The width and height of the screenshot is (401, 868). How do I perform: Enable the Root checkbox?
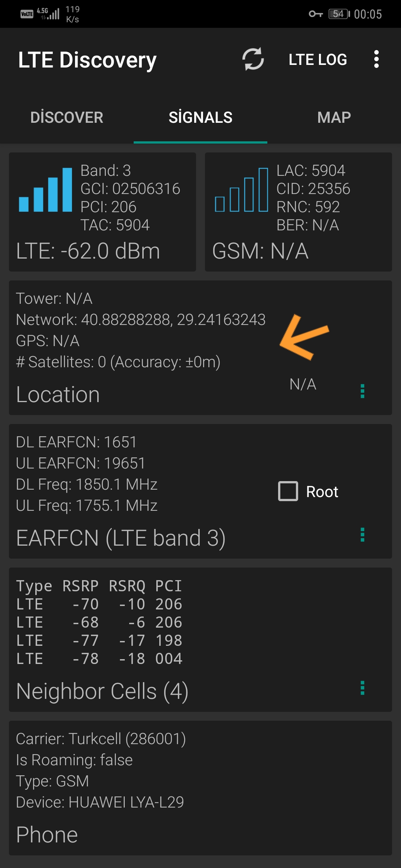(x=288, y=491)
